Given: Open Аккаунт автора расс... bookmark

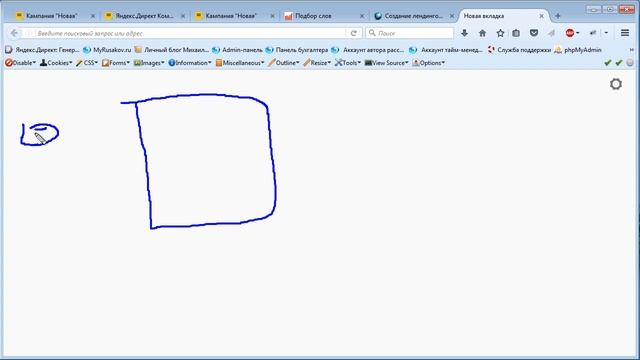Looking at the screenshot, I should click(368, 50).
